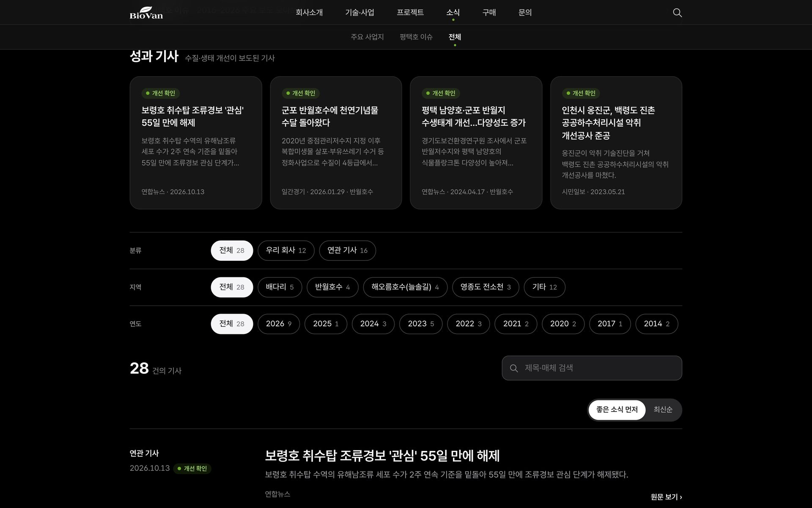Filter region by 영종도 전소천
The height and width of the screenshot is (508, 812).
pyautogui.click(x=486, y=287)
